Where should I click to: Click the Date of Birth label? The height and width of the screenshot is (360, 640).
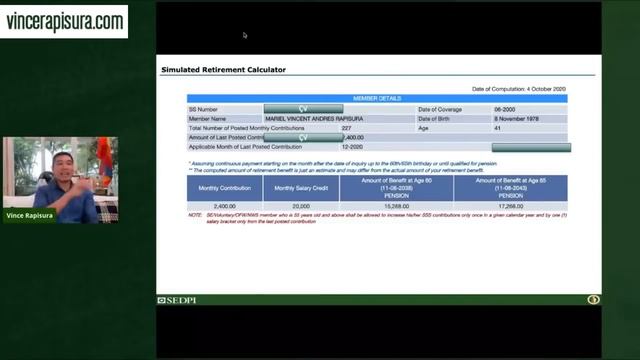pyautogui.click(x=433, y=119)
